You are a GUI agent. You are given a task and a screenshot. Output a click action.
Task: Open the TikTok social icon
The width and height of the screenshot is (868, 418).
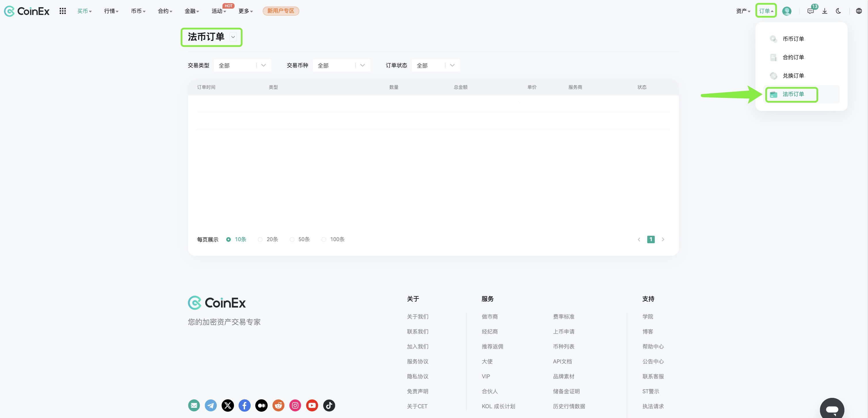[329, 405]
